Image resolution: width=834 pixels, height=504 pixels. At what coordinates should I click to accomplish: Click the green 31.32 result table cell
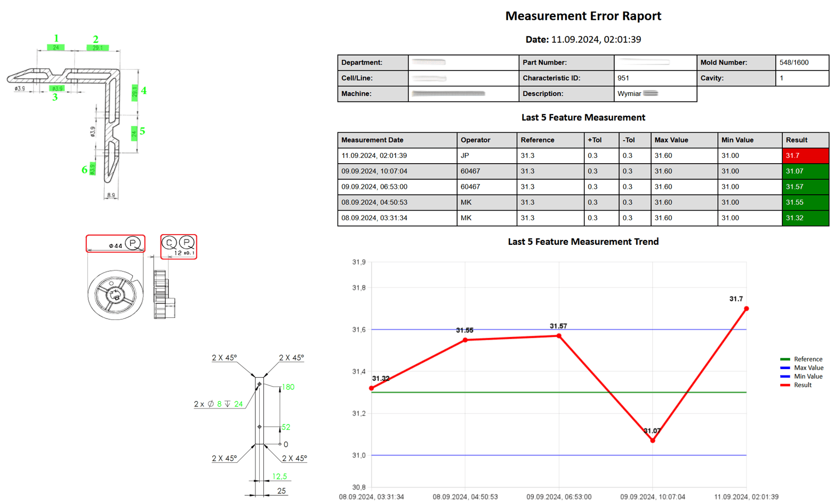click(805, 218)
